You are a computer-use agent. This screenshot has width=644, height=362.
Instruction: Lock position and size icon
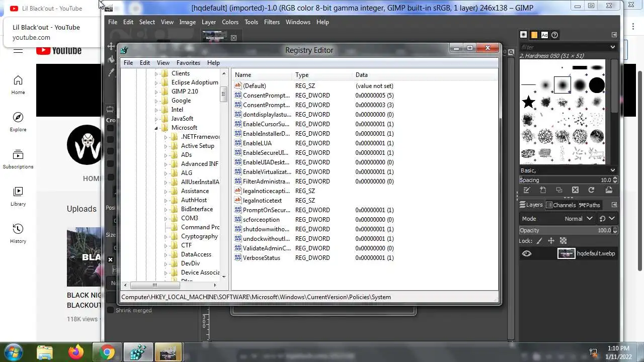click(551, 241)
